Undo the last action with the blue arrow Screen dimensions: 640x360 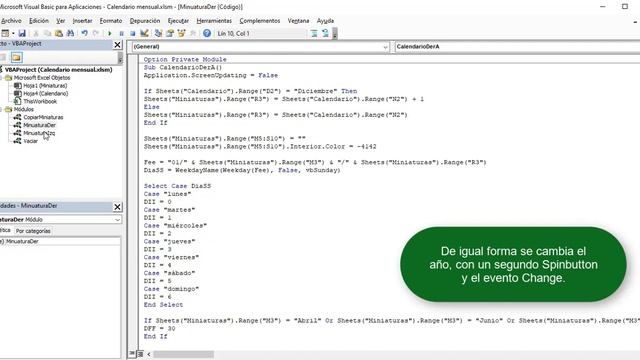coord(84,33)
